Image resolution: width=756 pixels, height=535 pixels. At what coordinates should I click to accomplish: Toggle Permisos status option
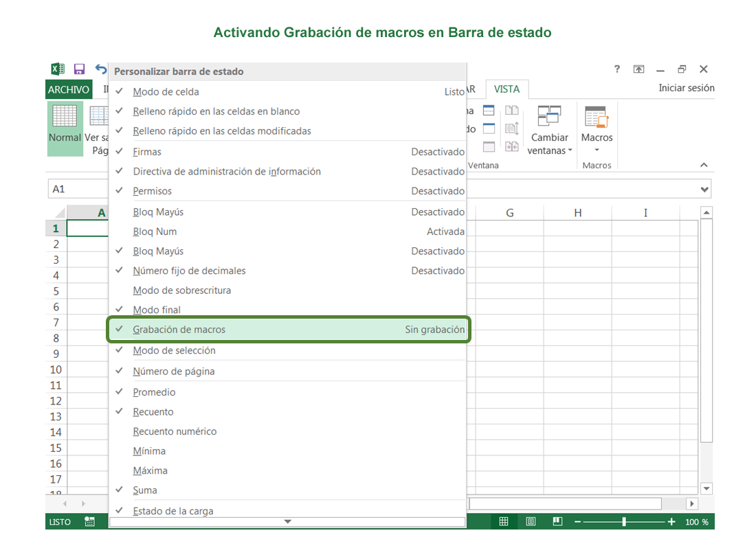287,191
